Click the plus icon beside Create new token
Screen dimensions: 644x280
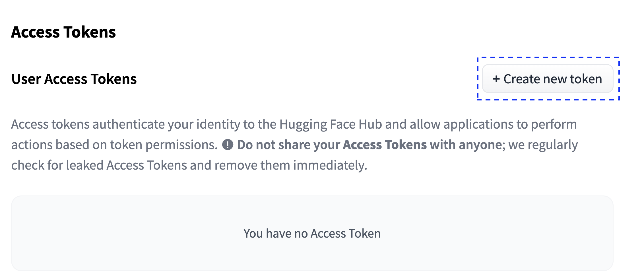click(496, 79)
